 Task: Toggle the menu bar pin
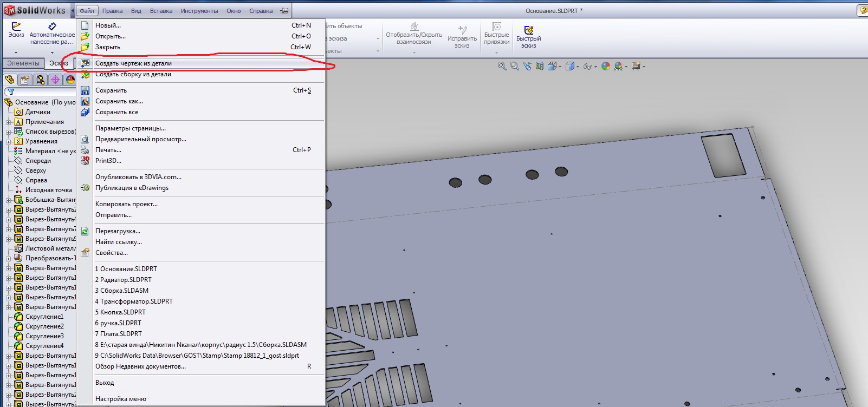coord(284,10)
